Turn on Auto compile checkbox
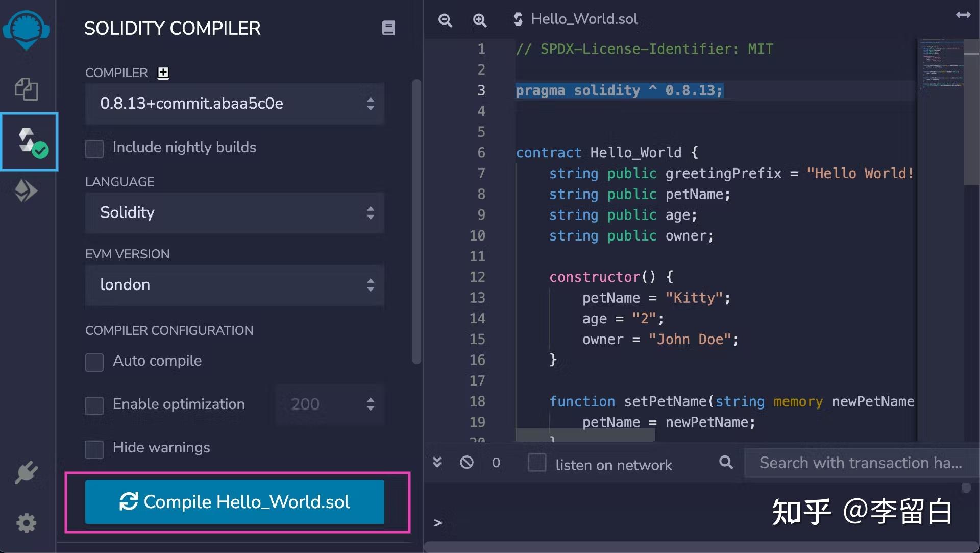980x553 pixels. point(94,362)
